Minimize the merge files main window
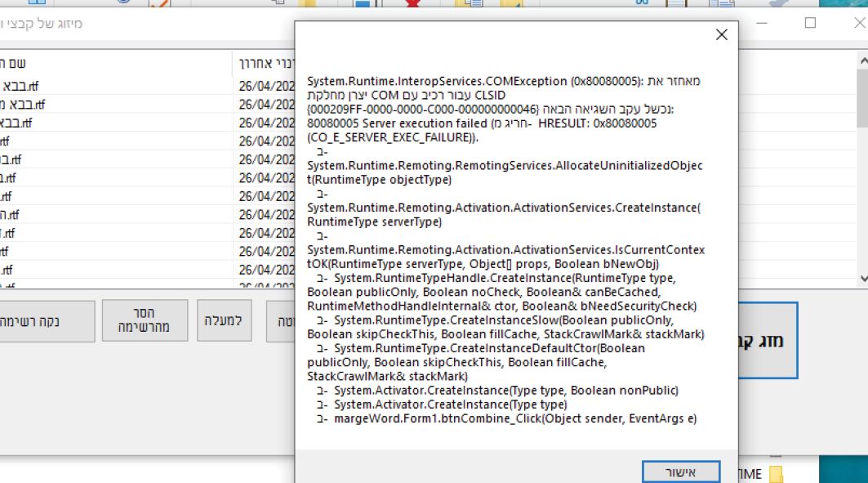Viewport: 868px width, 483px height. [x=762, y=23]
